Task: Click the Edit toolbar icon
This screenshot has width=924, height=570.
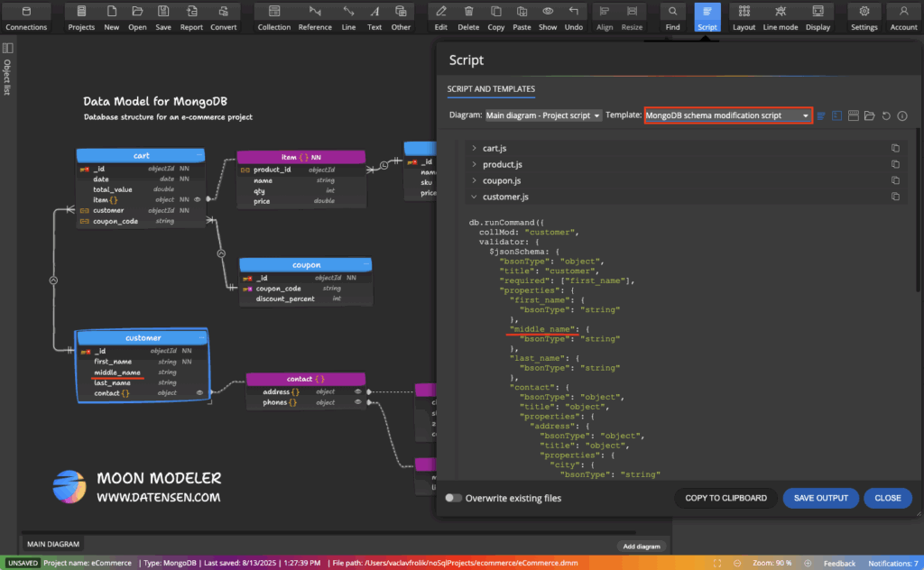Action: click(440, 18)
